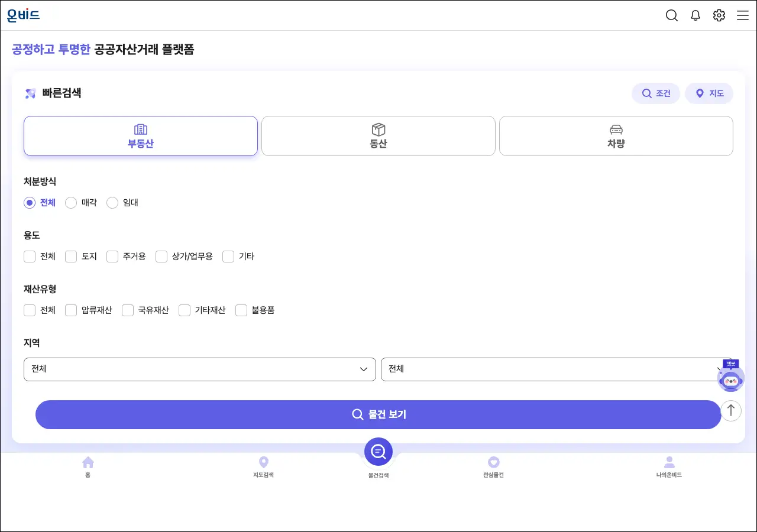Click the search magnifier icon in header
757x532 pixels.
(x=672, y=15)
